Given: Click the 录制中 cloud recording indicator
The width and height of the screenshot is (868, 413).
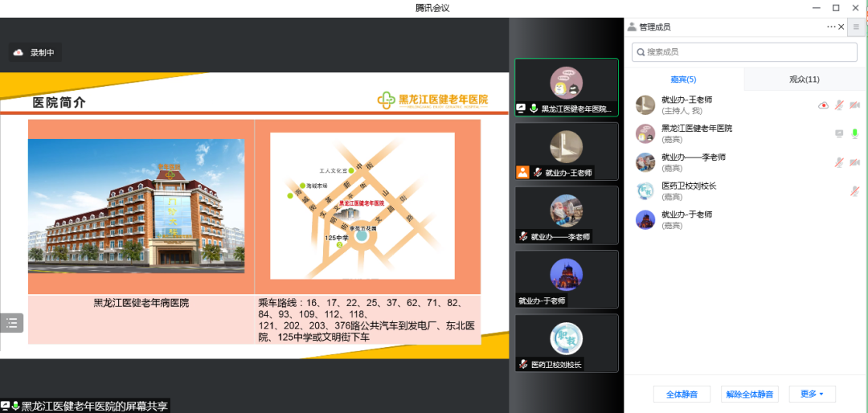Looking at the screenshot, I should [x=35, y=53].
